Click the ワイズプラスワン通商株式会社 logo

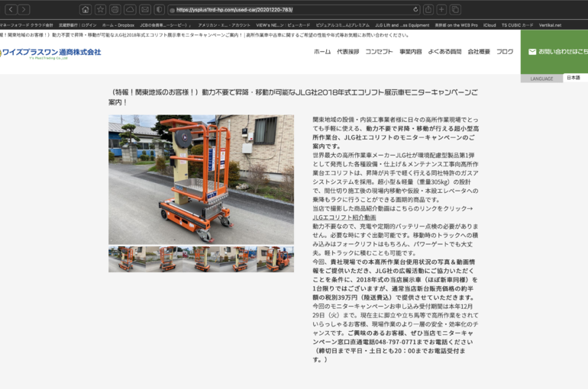coord(50,53)
